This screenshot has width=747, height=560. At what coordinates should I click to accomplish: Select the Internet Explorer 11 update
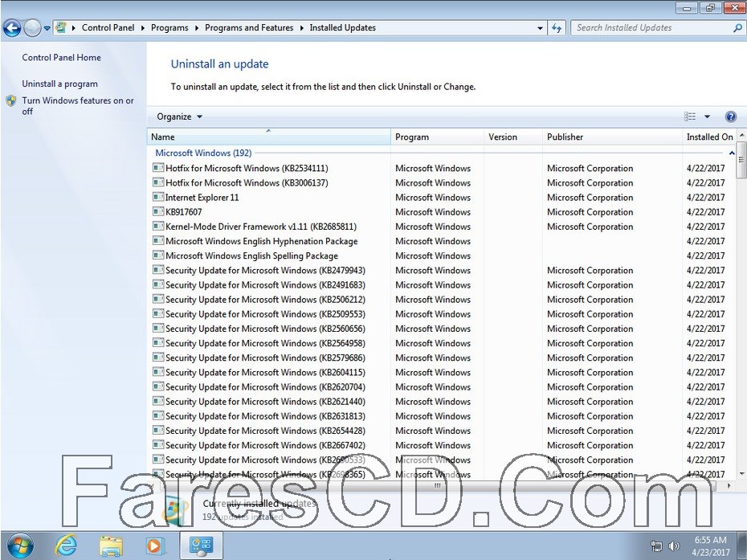[x=202, y=198]
